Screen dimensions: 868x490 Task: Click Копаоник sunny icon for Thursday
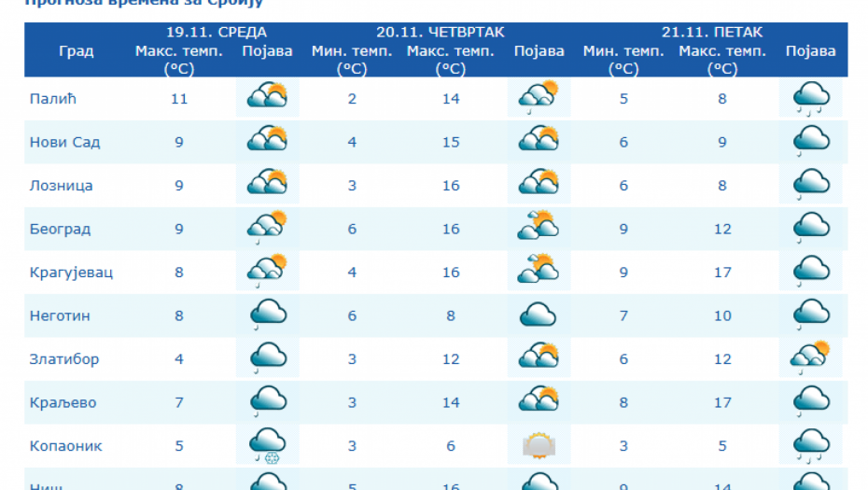coord(539,446)
